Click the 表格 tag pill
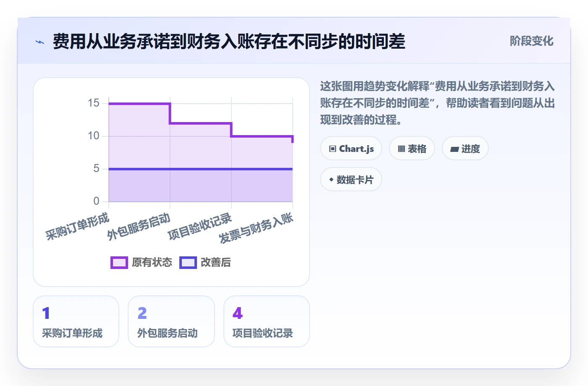This screenshot has height=386, width=588. (412, 149)
